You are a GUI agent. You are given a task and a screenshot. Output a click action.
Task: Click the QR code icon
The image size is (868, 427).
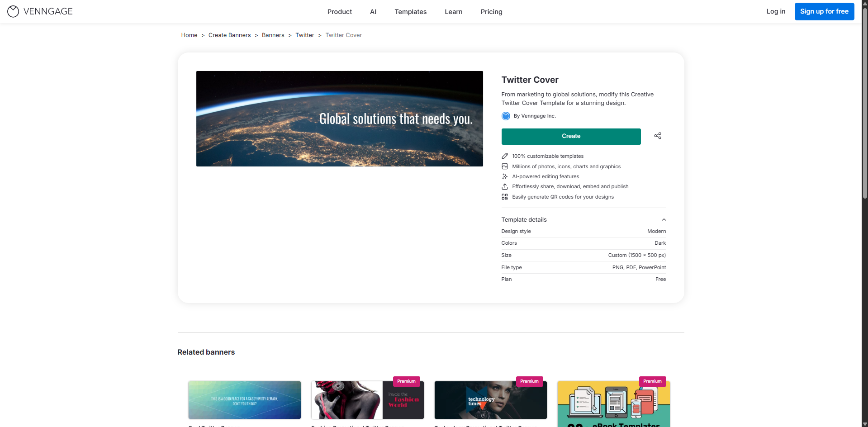pyautogui.click(x=505, y=197)
